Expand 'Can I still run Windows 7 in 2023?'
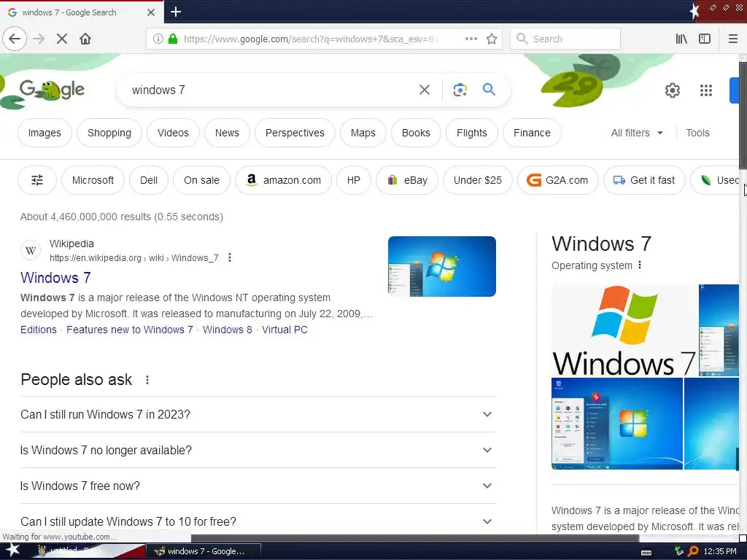 click(x=258, y=414)
